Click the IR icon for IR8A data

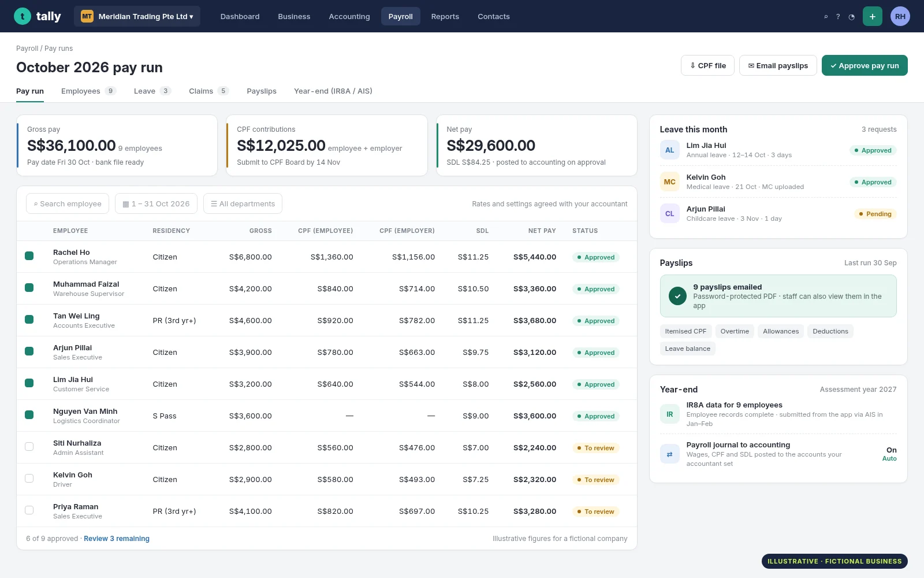coord(670,414)
